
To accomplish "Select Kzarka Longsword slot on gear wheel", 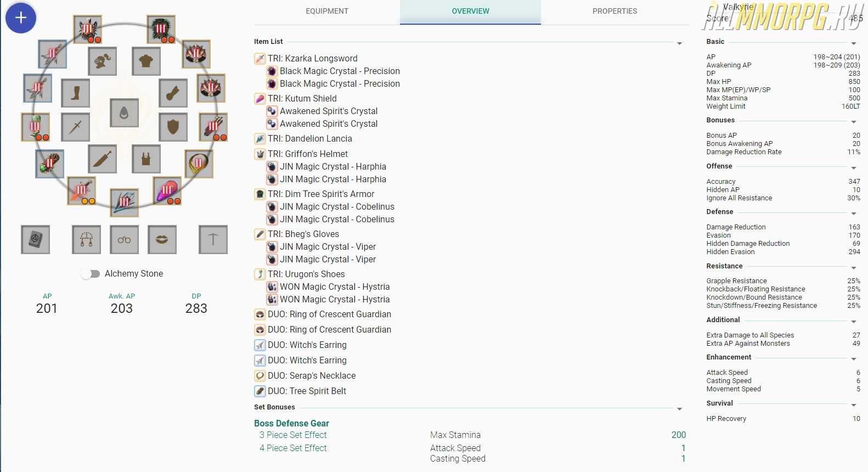I will point(81,191).
